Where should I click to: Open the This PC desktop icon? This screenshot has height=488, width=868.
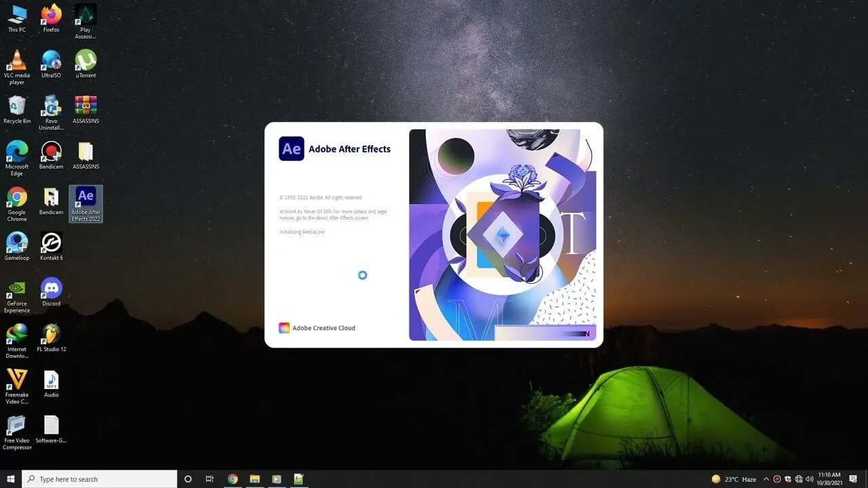click(17, 18)
